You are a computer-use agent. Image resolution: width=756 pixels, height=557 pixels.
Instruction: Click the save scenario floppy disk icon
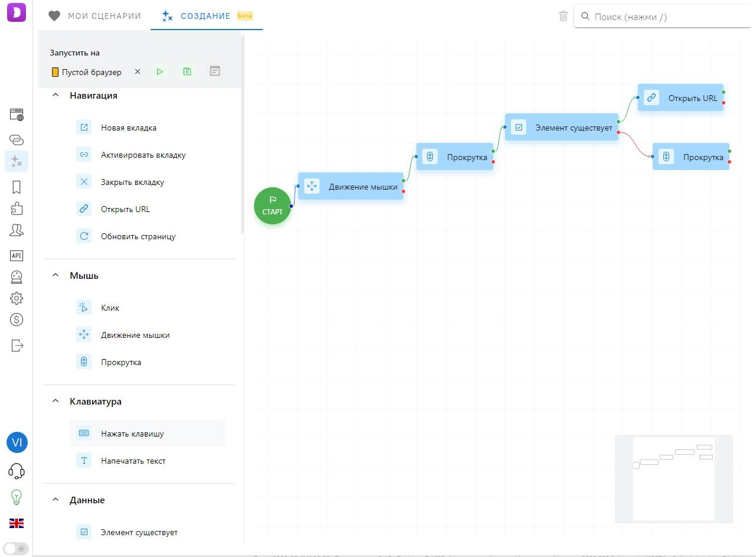[x=187, y=71]
